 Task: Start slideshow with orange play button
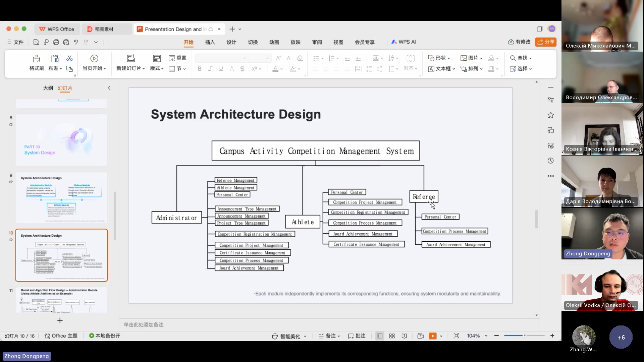pyautogui.click(x=433, y=336)
